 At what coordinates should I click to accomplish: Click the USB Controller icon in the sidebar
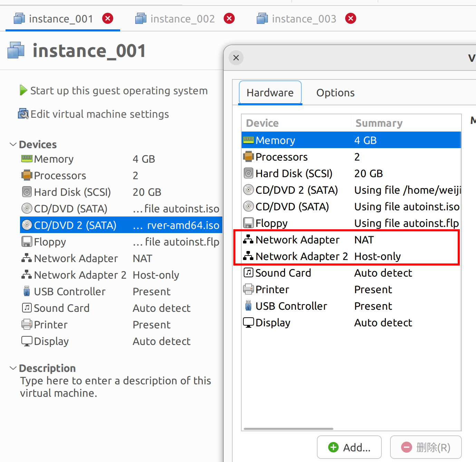click(27, 291)
